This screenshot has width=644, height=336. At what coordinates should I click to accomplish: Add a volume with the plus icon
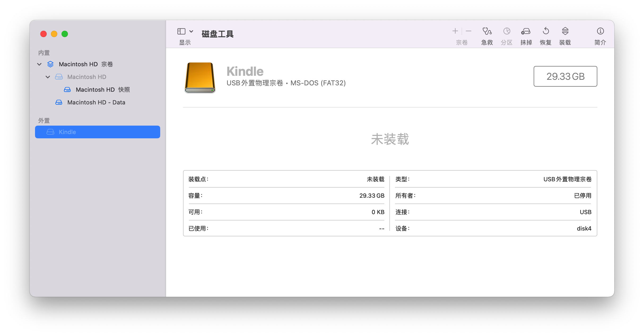pyautogui.click(x=455, y=31)
